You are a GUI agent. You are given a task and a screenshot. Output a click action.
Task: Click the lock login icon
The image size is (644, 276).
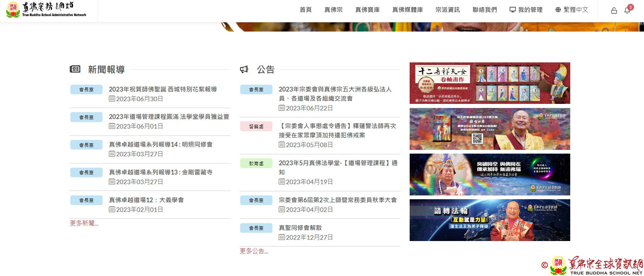click(x=614, y=11)
